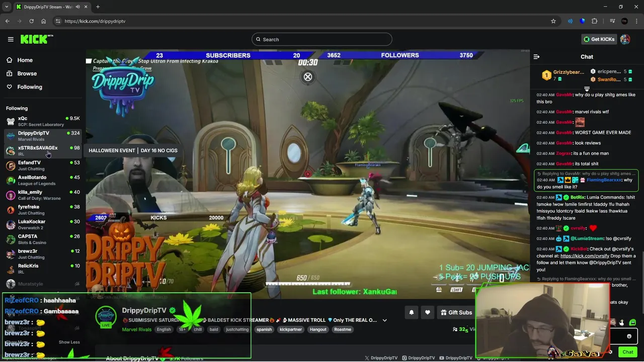This screenshot has height=362, width=644.
Task: Click Zograx username in chat
Action: tap(563, 153)
